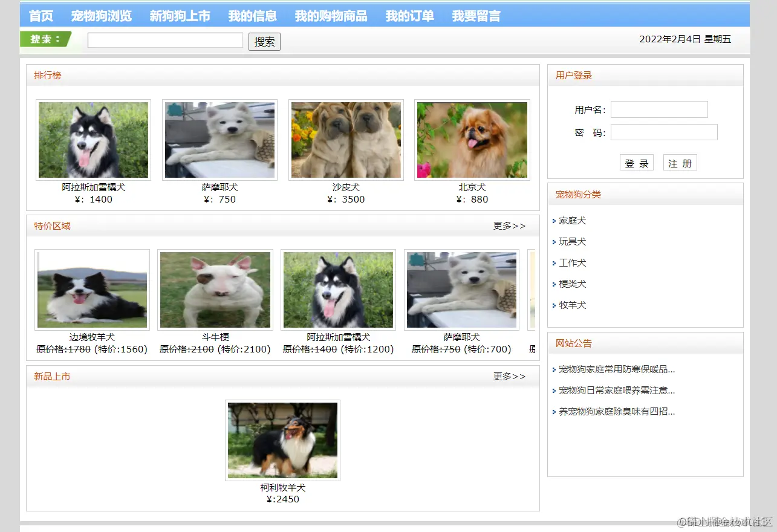This screenshot has height=532, width=777.
Task: Go to the 我要留言 page
Action: (477, 16)
